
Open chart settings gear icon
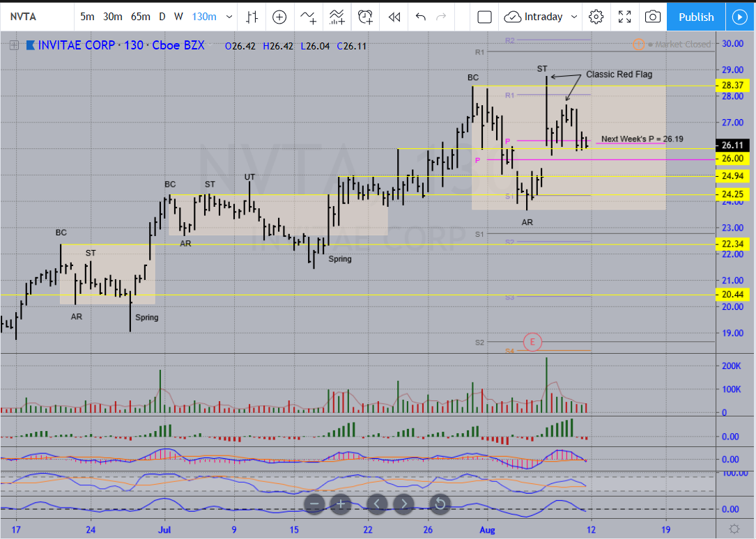click(x=596, y=17)
